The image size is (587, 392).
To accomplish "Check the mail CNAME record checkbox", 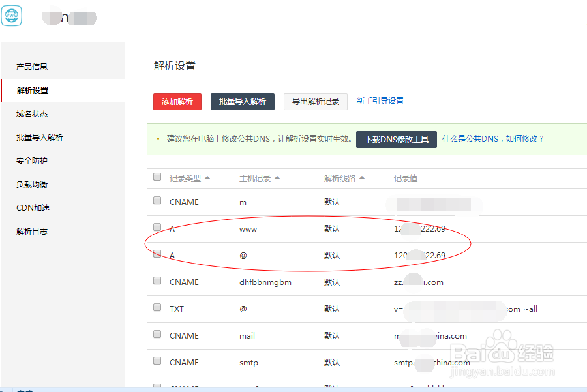I will tap(157, 334).
